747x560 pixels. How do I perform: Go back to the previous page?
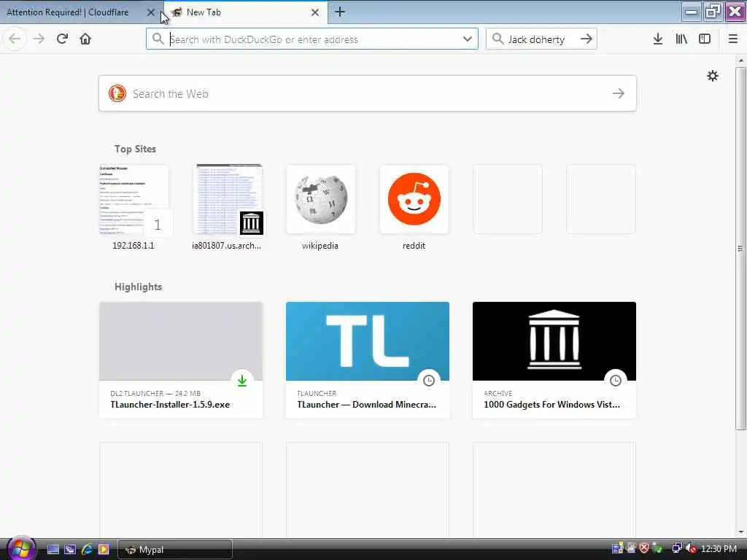click(15, 39)
